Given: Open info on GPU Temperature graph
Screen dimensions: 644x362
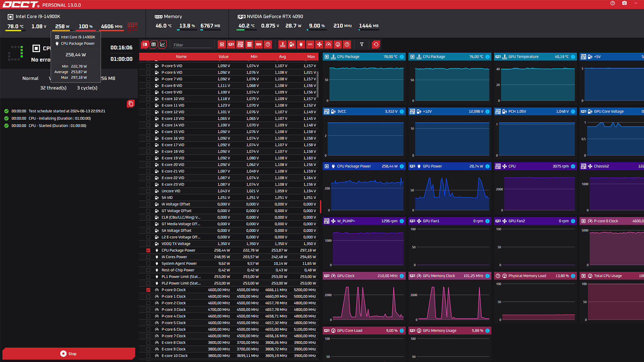Looking at the screenshot, I should point(573,57).
